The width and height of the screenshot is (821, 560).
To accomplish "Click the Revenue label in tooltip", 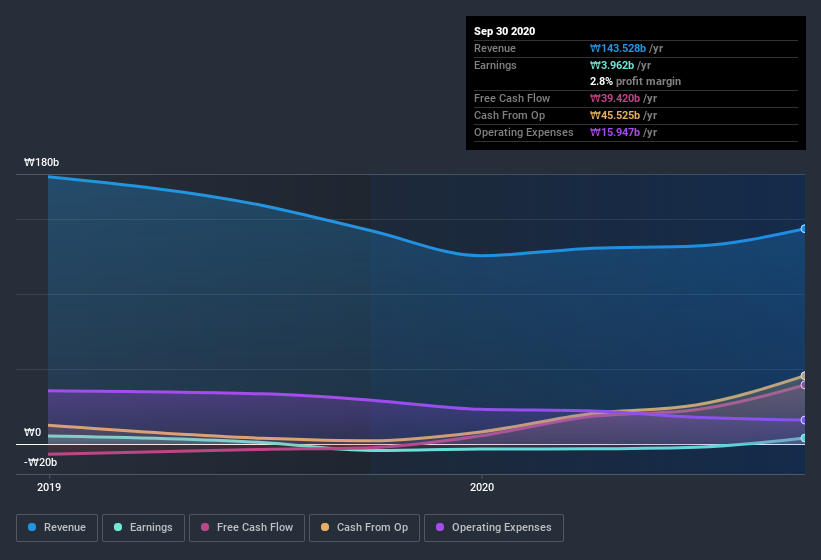I will (495, 49).
